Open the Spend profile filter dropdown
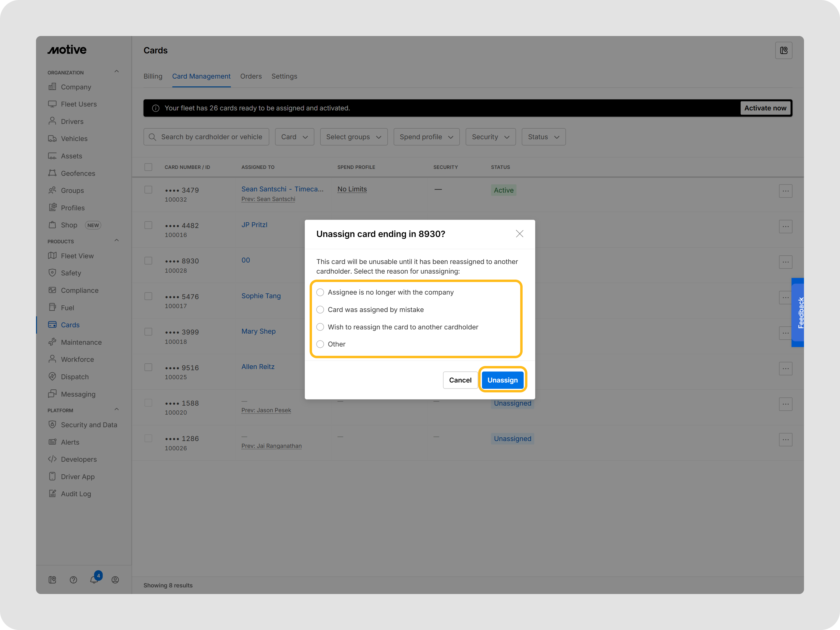This screenshot has height=630, width=840. (426, 137)
